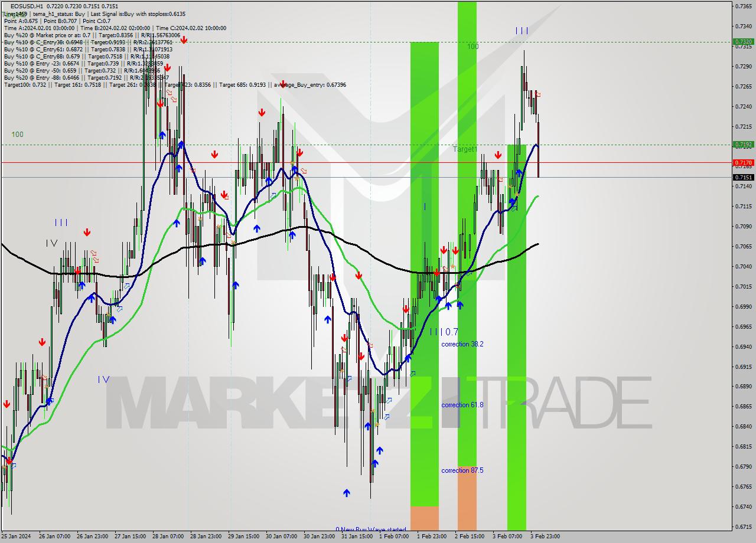
Task: Select the 'correction 38.2' label
Action: [462, 344]
